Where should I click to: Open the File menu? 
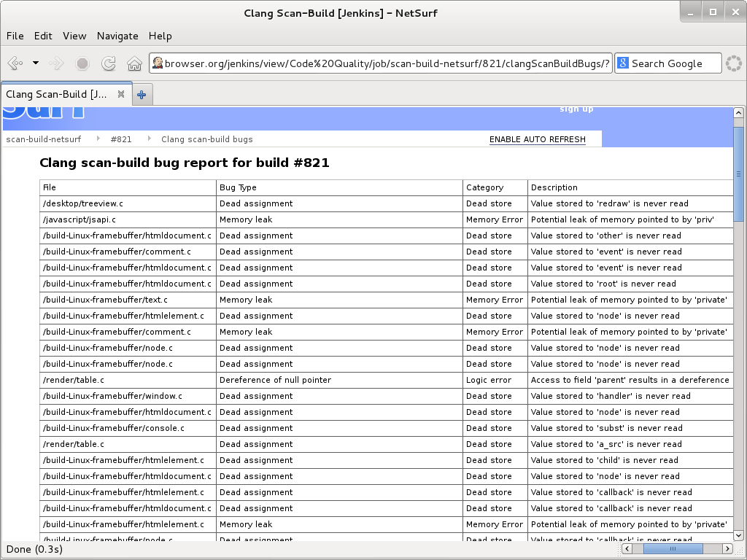(15, 36)
